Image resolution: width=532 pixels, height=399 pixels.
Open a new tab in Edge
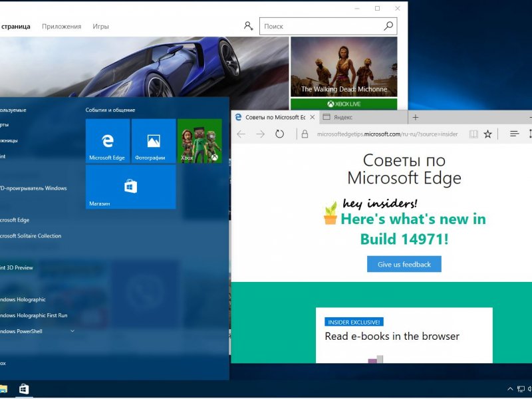416,117
